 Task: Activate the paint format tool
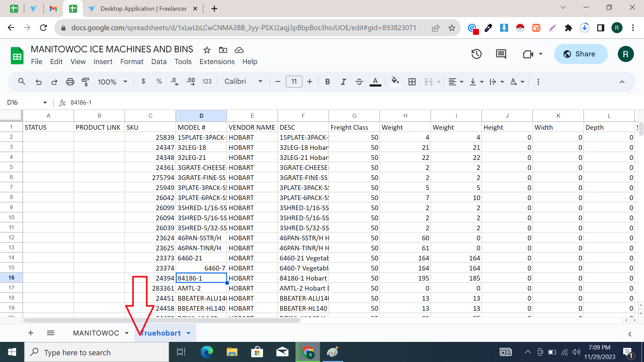coord(86,81)
